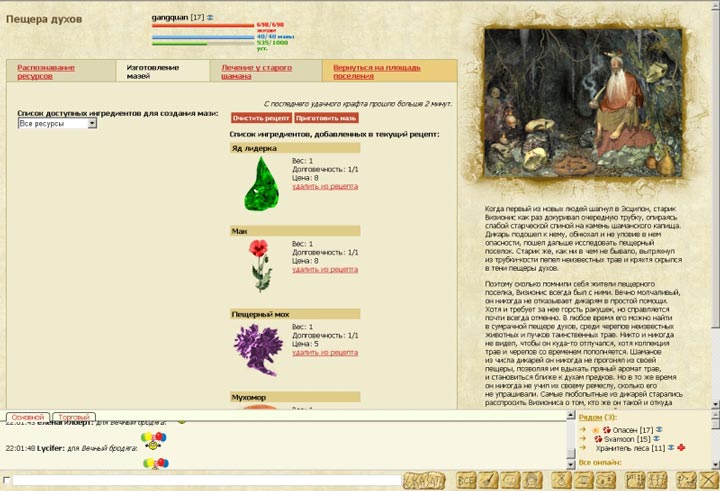Switch to the 'Основной' chat tab
720x491 pixels.
[28, 417]
